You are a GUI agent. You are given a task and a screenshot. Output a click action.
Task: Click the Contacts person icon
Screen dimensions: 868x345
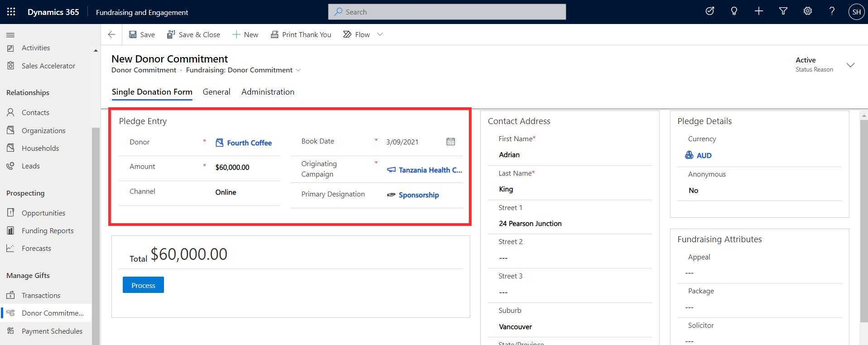click(10, 112)
